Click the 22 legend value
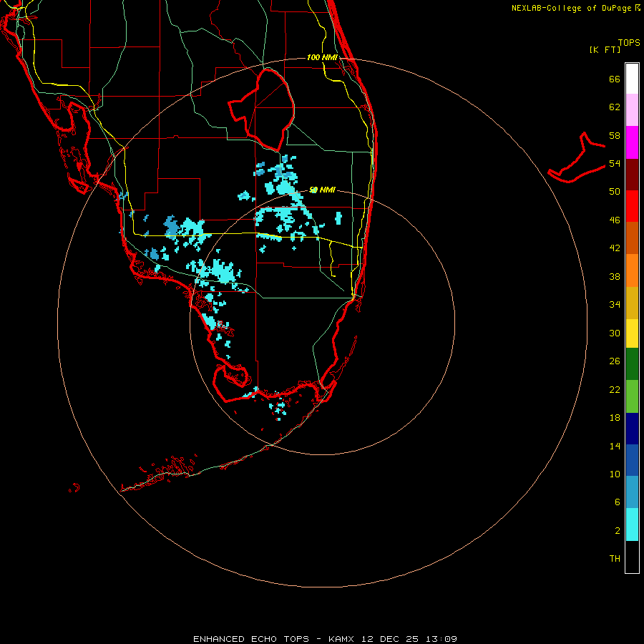The height and width of the screenshot is (644, 644). (x=615, y=389)
